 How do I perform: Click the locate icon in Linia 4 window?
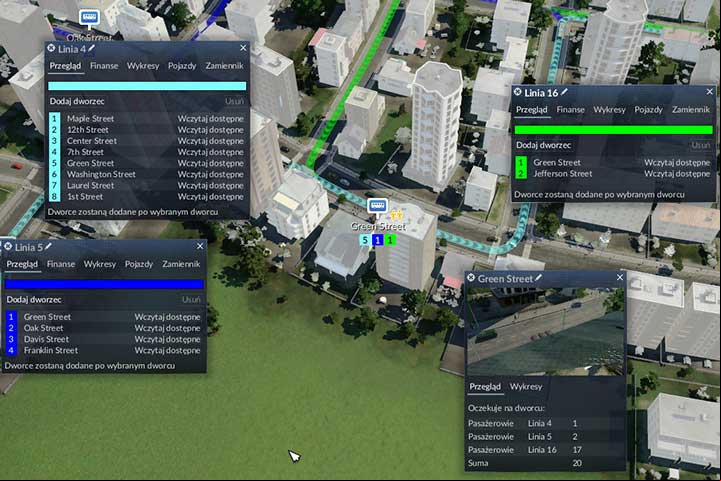(x=51, y=48)
